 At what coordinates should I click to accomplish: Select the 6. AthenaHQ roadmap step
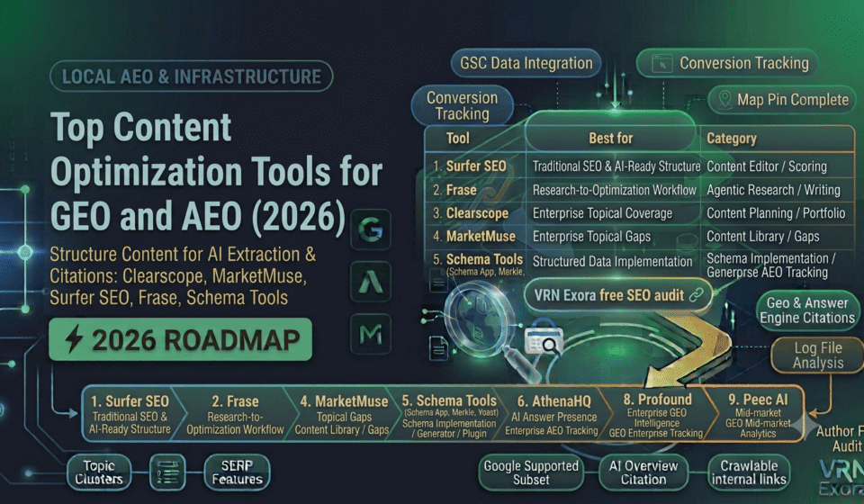553,414
